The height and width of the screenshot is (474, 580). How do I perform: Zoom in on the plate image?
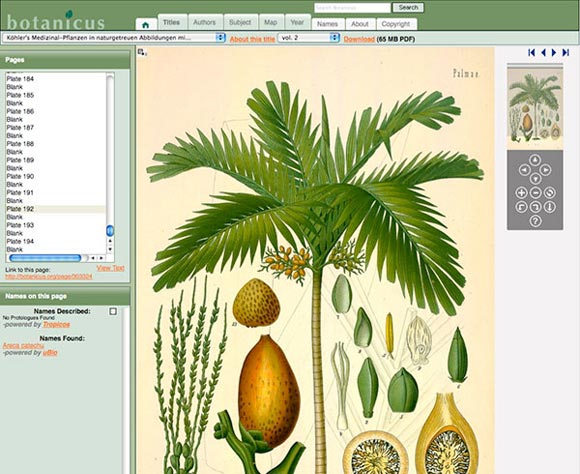tap(521, 192)
